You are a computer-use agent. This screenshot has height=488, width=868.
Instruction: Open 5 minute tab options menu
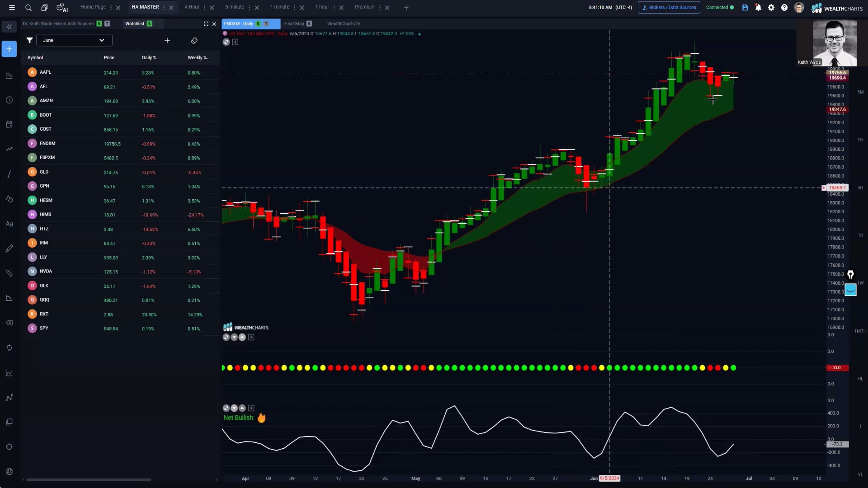coord(250,8)
